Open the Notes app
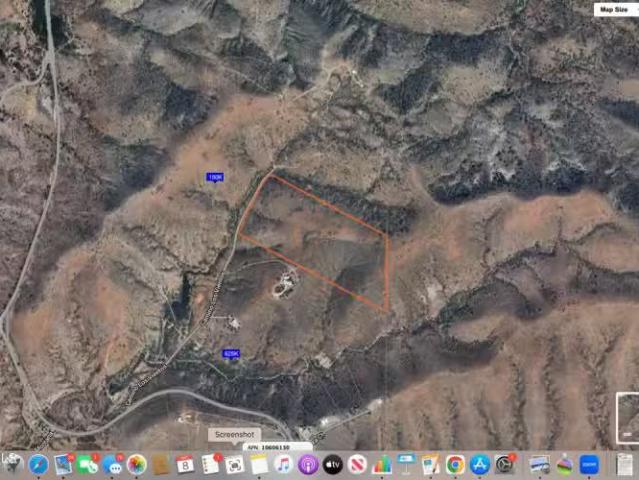639x480 pixels. pos(259,464)
